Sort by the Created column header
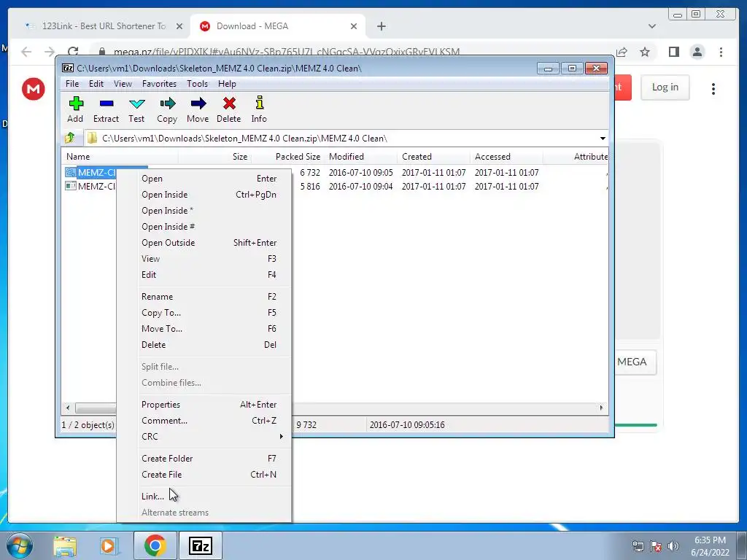 pos(433,157)
